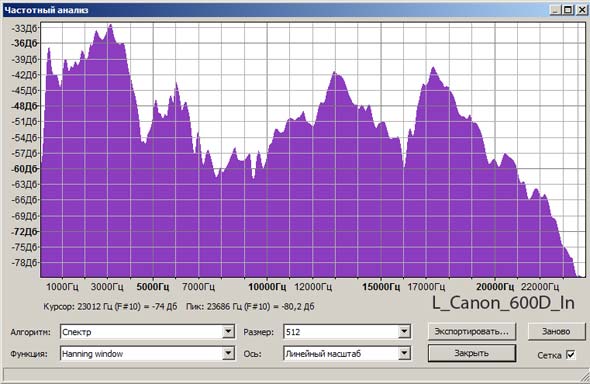Toggle the Сетка grid checkbox
590x384 pixels.
coord(570,354)
